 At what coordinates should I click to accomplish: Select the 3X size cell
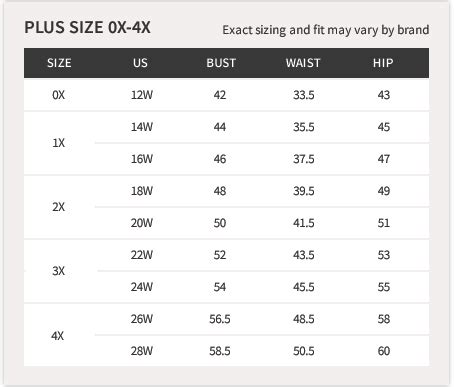point(58,271)
